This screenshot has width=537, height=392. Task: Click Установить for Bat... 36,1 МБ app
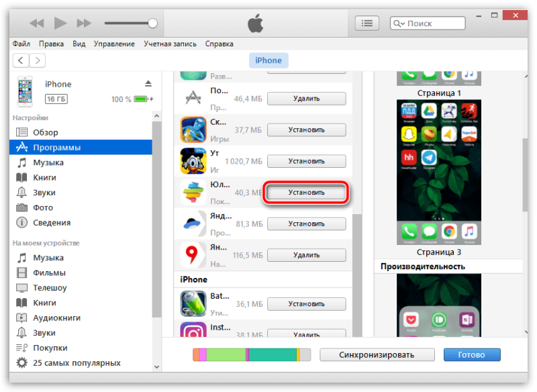point(307,304)
